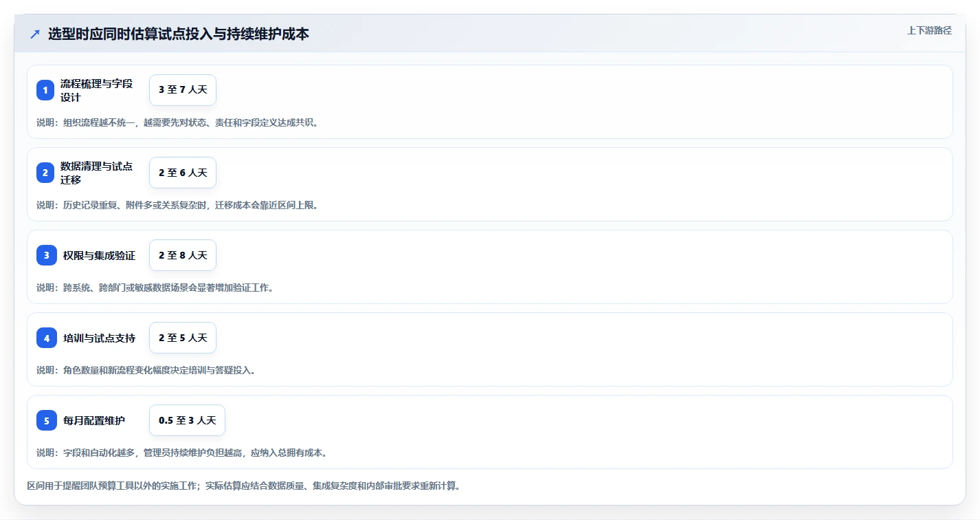Click the 上下游路径 label in the header
Screen dimensions: 980x520
coord(929,30)
